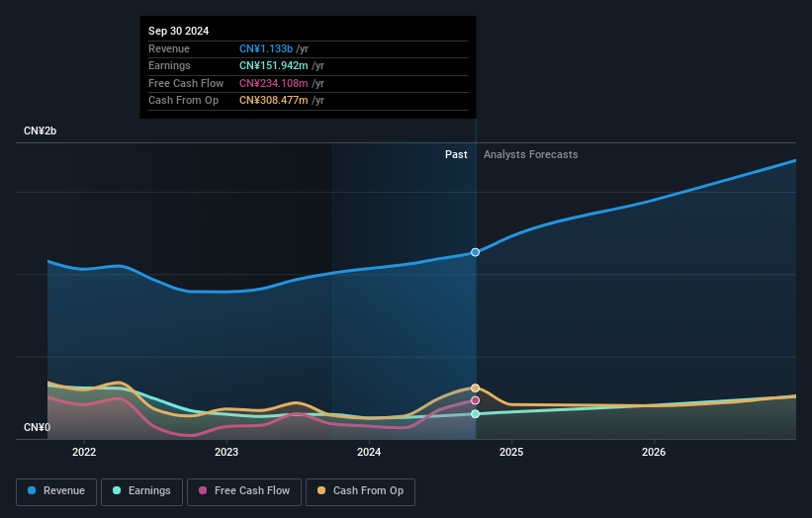The image size is (812, 518).
Task: Click the pink Free Cash Flow legend dot
Action: (x=204, y=491)
